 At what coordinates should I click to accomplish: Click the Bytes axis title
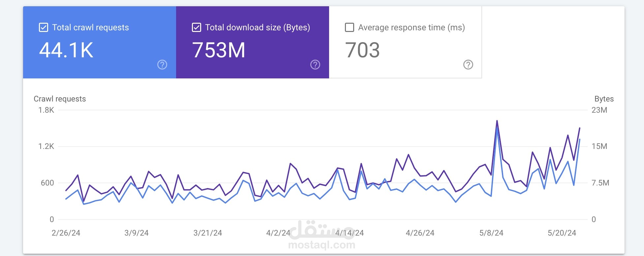pos(604,99)
